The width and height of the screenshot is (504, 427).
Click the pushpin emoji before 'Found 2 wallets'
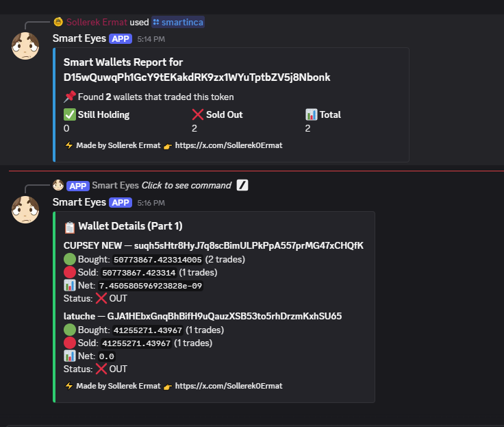[x=70, y=97]
